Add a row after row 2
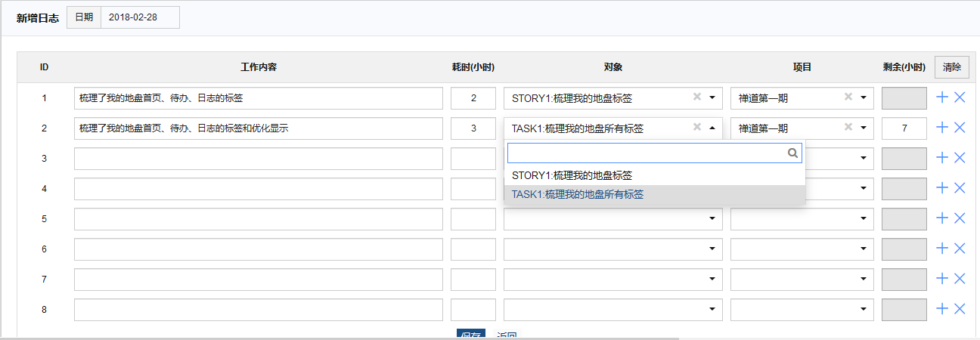 pos(942,128)
